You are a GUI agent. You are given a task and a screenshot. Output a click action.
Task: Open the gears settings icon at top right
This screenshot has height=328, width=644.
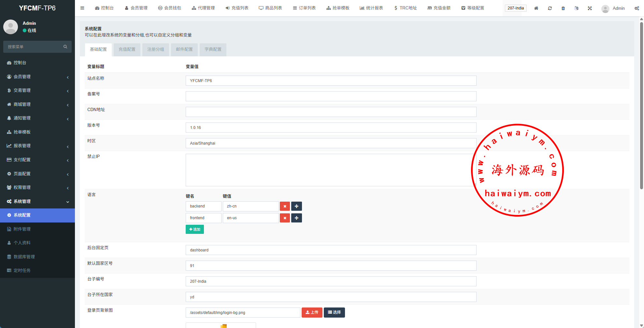(637, 8)
